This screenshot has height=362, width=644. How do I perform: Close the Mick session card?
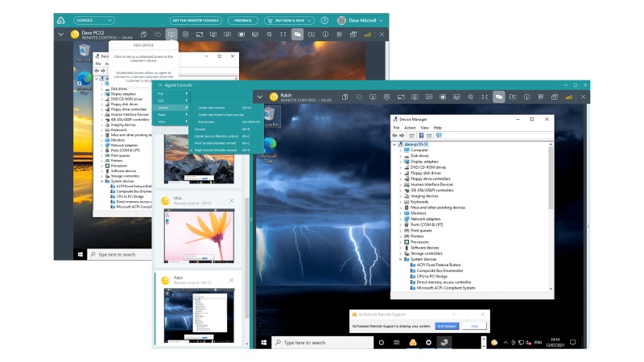pyautogui.click(x=231, y=200)
